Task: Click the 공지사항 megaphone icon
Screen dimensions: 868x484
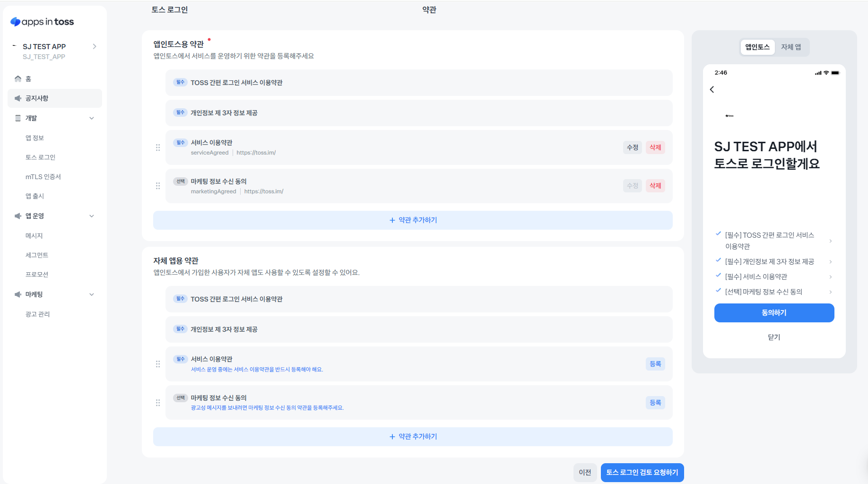Action: [18, 98]
